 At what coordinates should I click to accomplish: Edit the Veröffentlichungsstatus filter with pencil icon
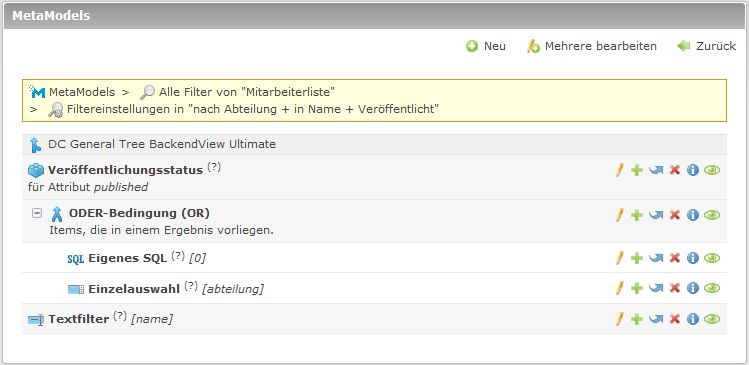tap(620, 170)
